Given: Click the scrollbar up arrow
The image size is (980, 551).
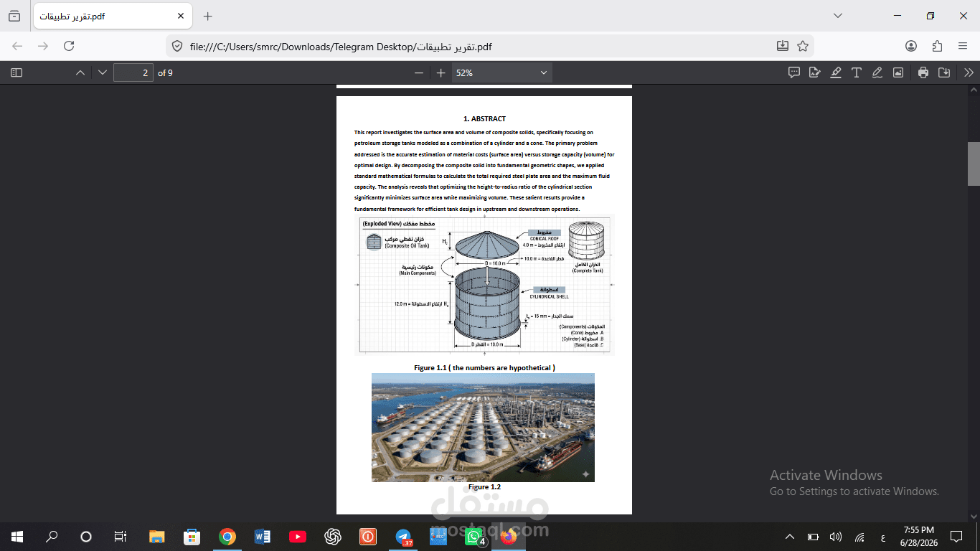Looking at the screenshot, I should pyautogui.click(x=974, y=90).
